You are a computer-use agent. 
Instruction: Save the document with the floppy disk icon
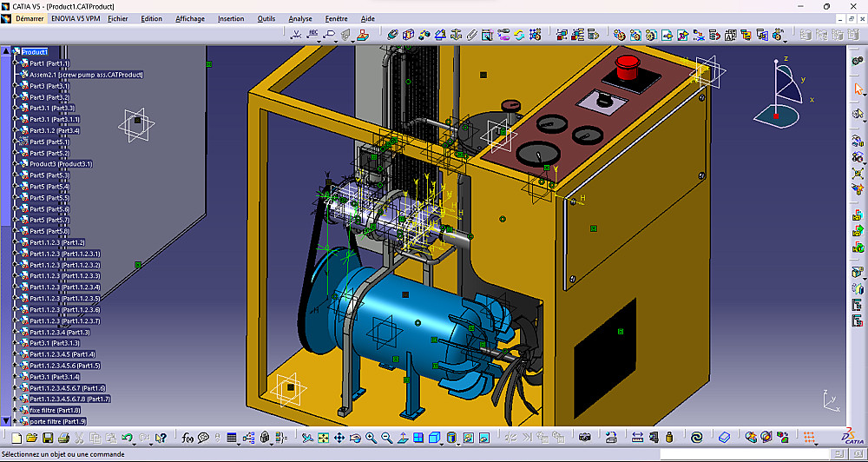(49, 438)
